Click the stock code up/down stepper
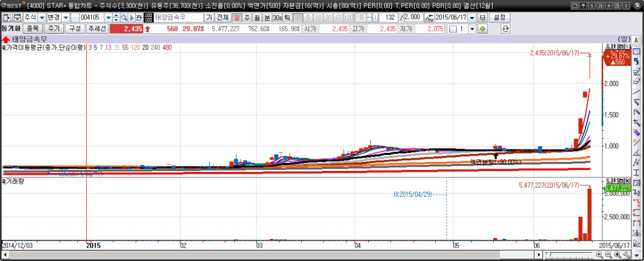Image resolution: width=644 pixels, height=261 pixels. [116, 18]
